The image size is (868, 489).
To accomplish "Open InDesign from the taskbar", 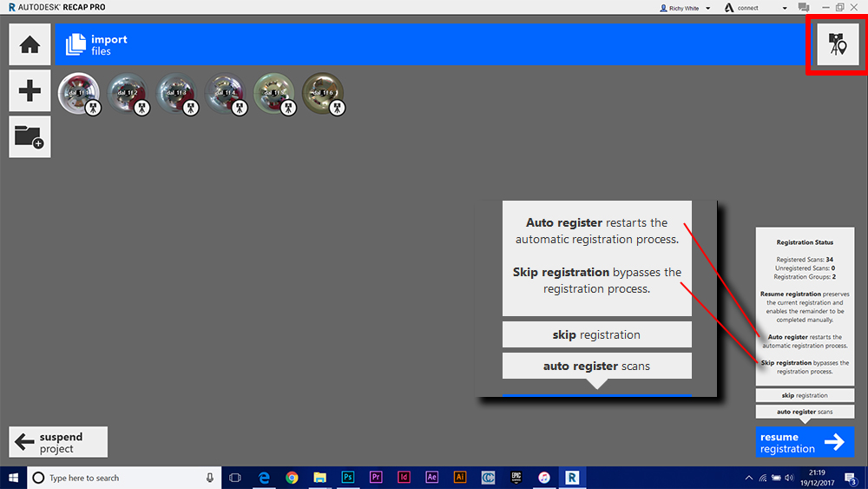I will [x=404, y=478].
